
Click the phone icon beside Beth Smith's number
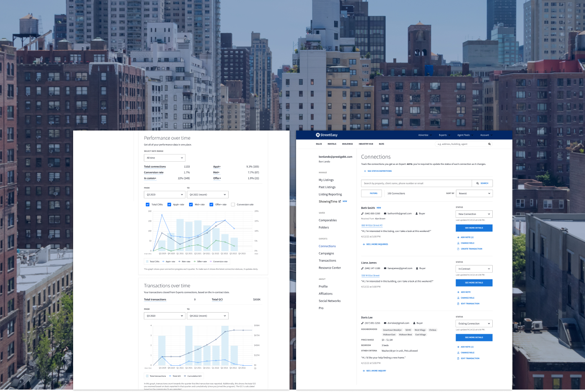click(x=362, y=213)
